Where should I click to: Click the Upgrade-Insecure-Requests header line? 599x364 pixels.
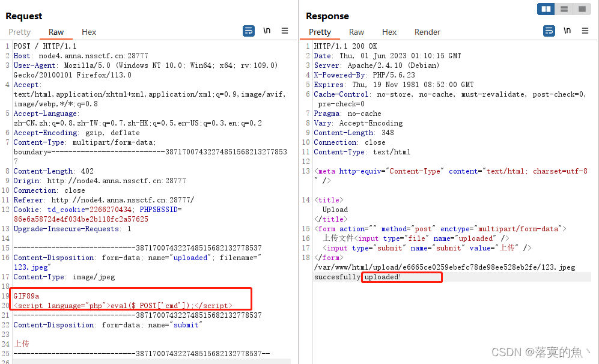(x=72, y=229)
